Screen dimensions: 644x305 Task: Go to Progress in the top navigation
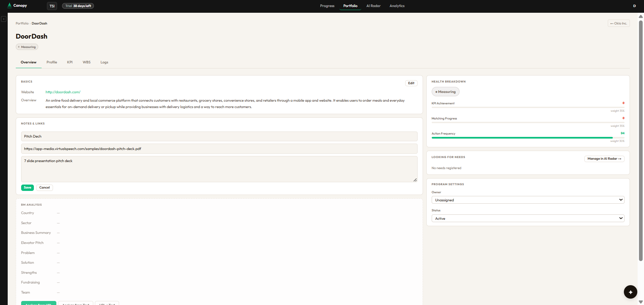pyautogui.click(x=327, y=6)
